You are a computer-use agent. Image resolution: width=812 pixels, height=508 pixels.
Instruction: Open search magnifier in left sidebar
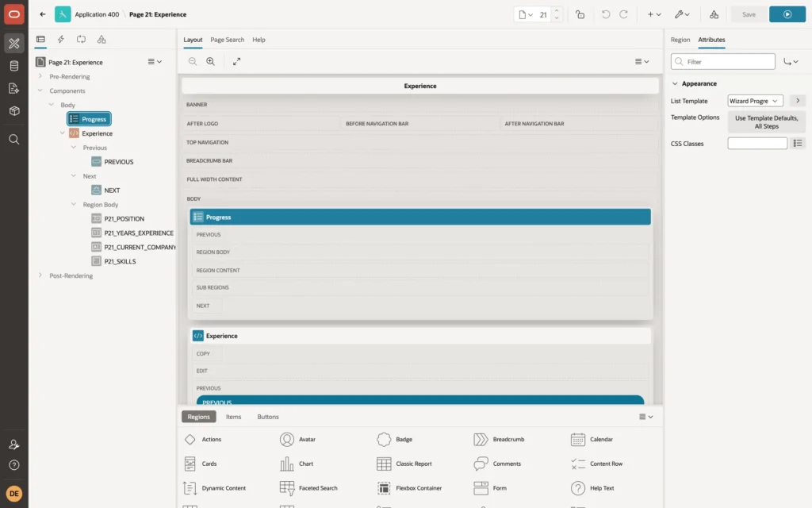(14, 139)
